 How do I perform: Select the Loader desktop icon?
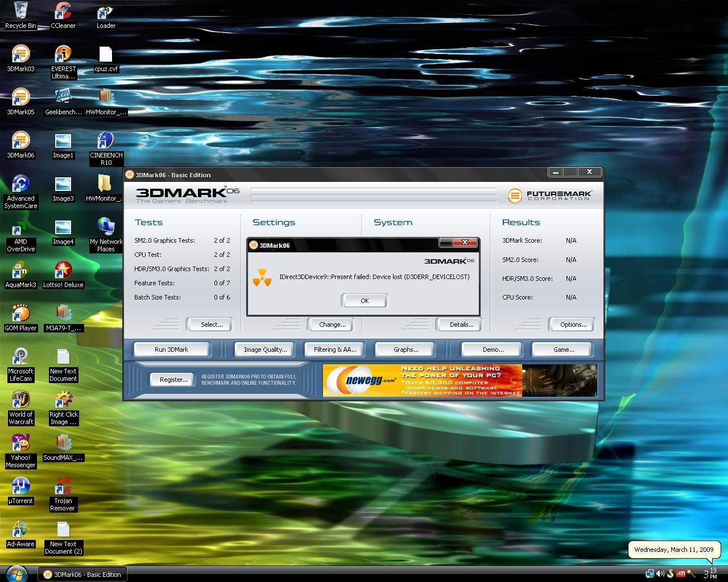[106, 15]
